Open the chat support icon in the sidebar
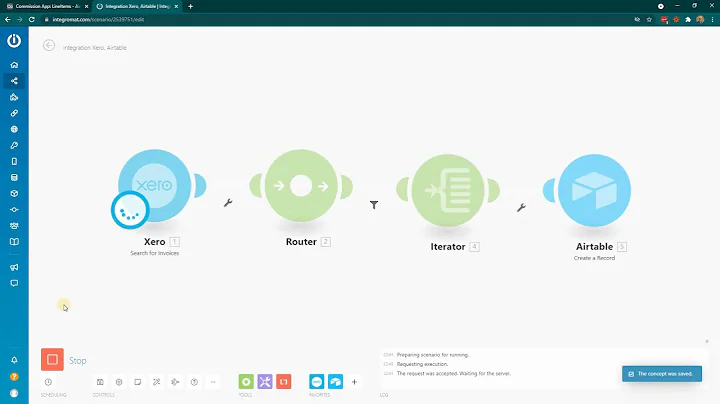This screenshot has width=720, height=404. point(14,283)
